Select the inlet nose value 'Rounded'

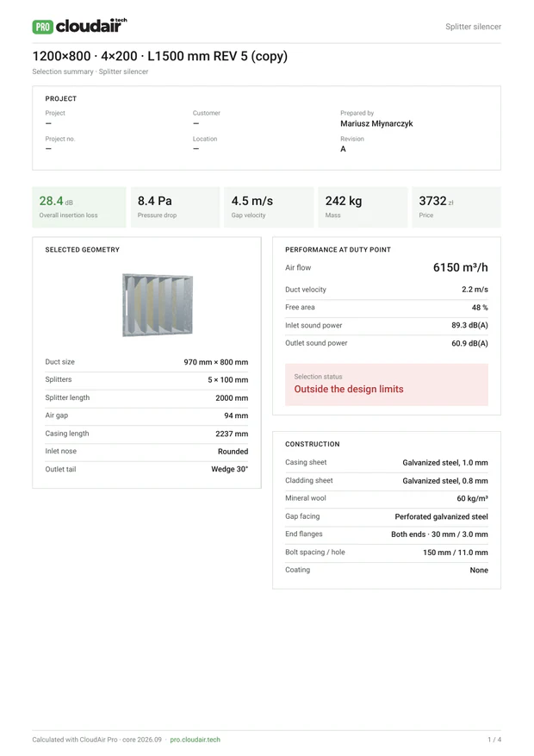pyautogui.click(x=233, y=452)
